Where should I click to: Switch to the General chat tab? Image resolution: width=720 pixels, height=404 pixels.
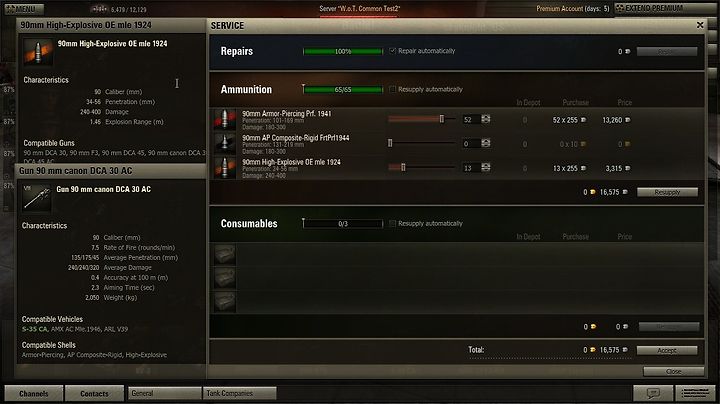pyautogui.click(x=164, y=393)
